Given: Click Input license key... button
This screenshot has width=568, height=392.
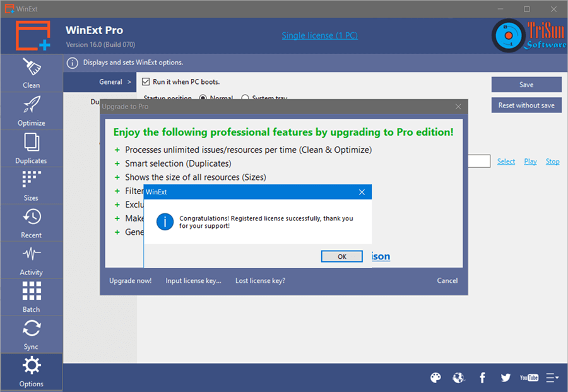Looking at the screenshot, I should coord(193,281).
